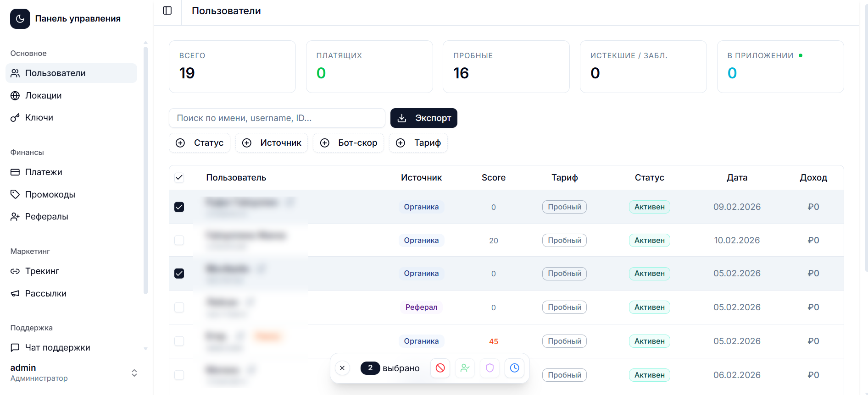This screenshot has width=868, height=395.
Task: Click the purple shield action icon
Action: (x=490, y=368)
